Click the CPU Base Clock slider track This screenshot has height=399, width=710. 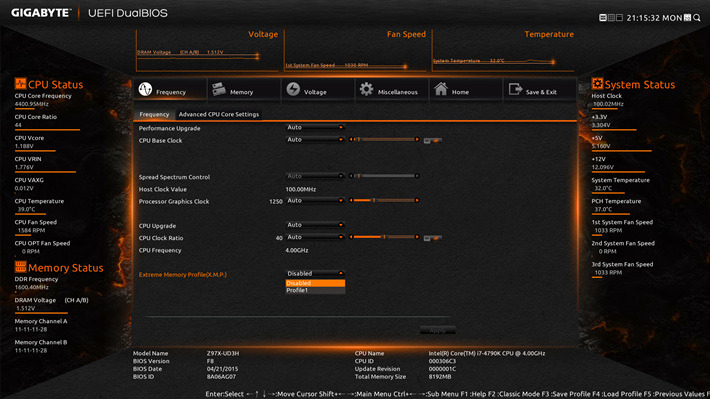coord(384,139)
